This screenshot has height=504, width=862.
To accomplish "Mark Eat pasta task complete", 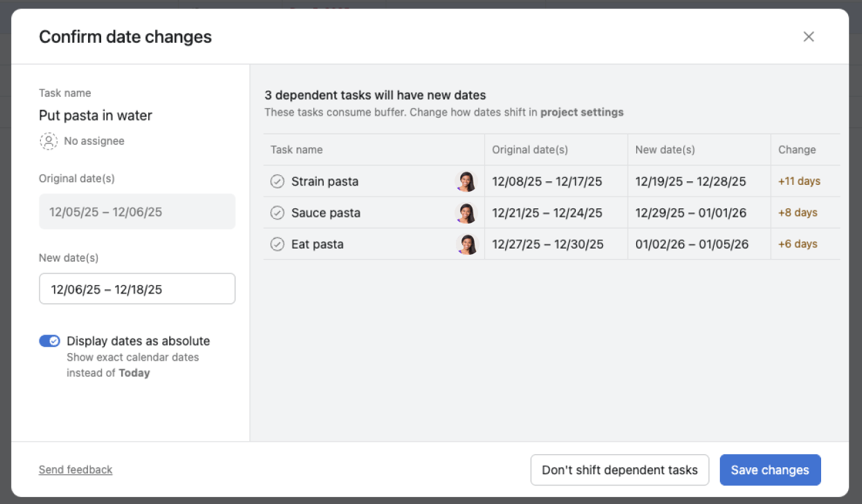I will pos(277,244).
